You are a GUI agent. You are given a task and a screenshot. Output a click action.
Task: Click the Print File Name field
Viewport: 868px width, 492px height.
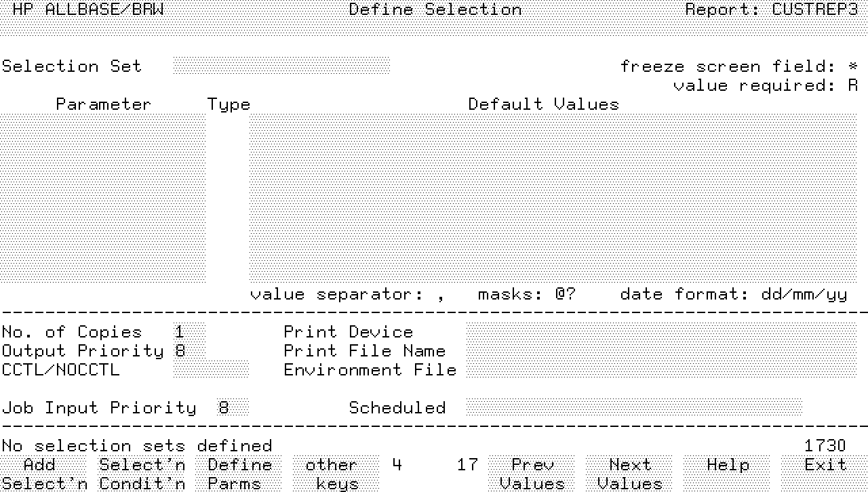[x=660, y=351]
